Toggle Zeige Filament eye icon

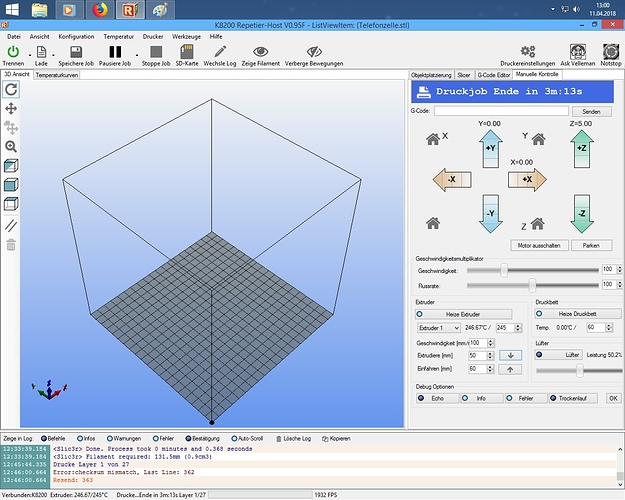coord(260,51)
